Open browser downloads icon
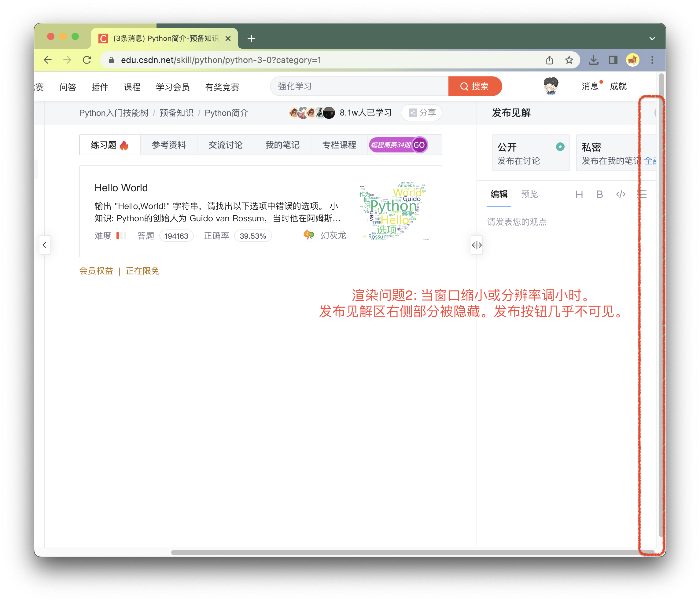This screenshot has width=700, height=602. click(593, 60)
